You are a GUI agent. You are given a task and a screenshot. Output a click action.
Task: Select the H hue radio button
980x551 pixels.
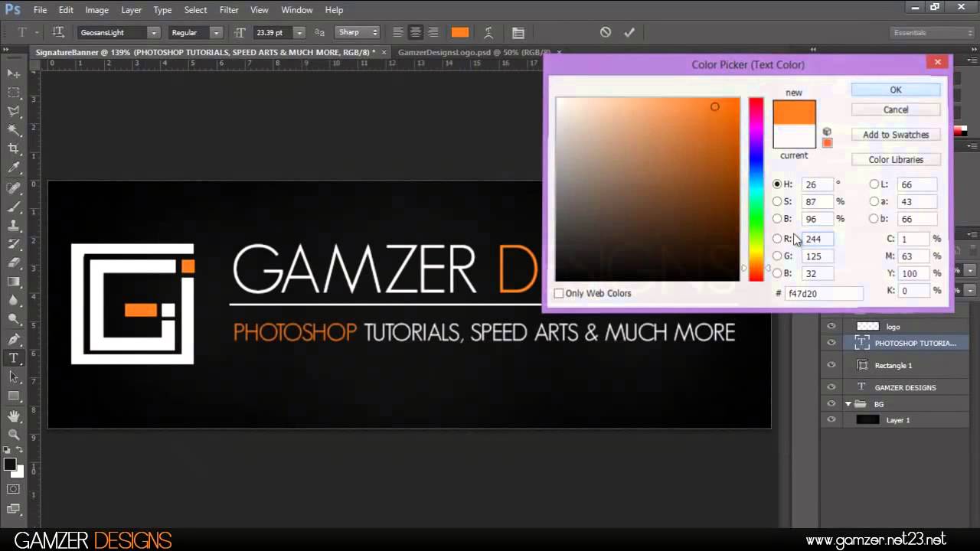point(777,184)
